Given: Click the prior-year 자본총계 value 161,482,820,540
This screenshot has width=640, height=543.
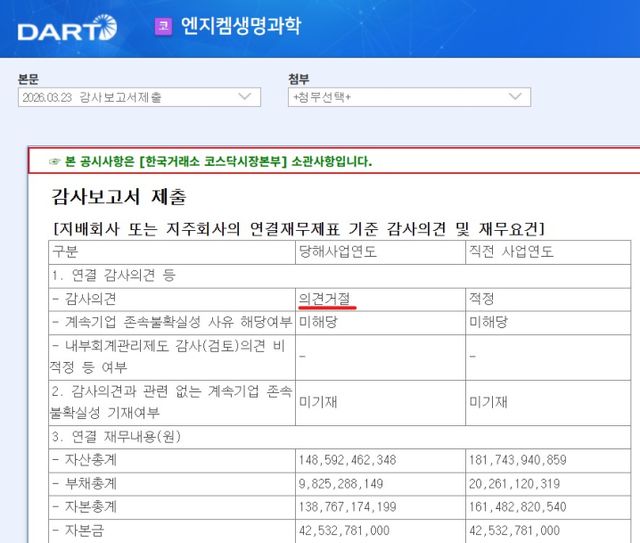Looking at the screenshot, I should tap(517, 507).
